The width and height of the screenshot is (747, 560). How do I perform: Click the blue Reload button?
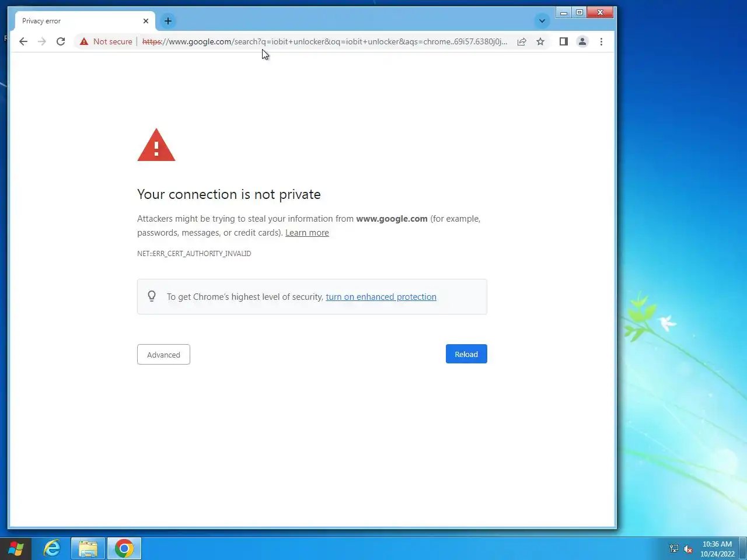tap(466, 354)
